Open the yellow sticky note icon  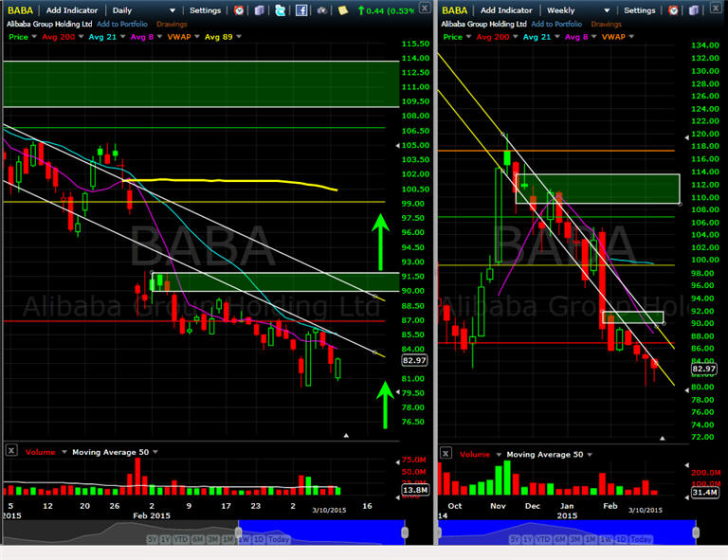[342, 10]
